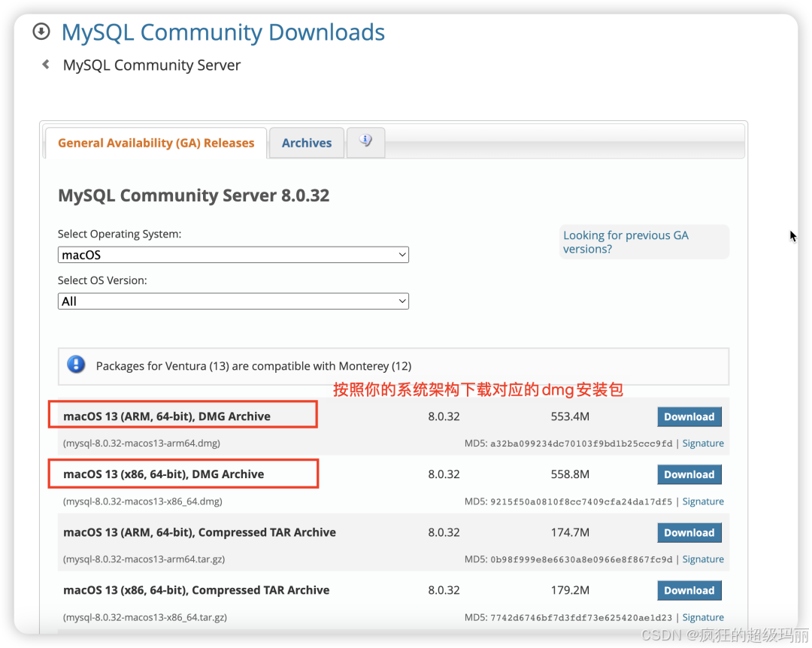Click the 179.2M file size value
Screen dimensions: 812x648
tap(570, 590)
